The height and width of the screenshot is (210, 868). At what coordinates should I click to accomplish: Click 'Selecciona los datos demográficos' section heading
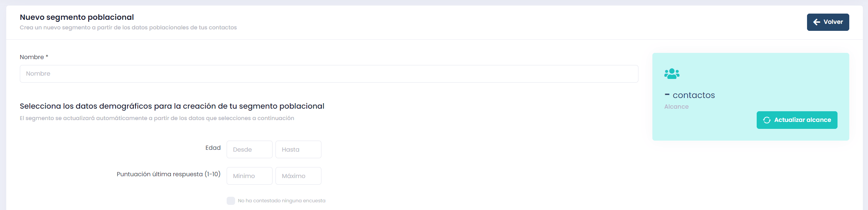(172, 106)
